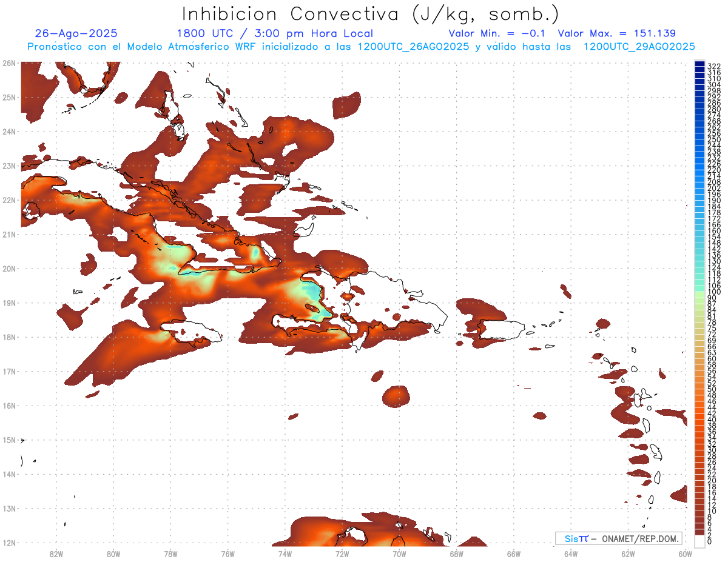
Task: Click the 17N latitude label
Action: click(x=8, y=371)
